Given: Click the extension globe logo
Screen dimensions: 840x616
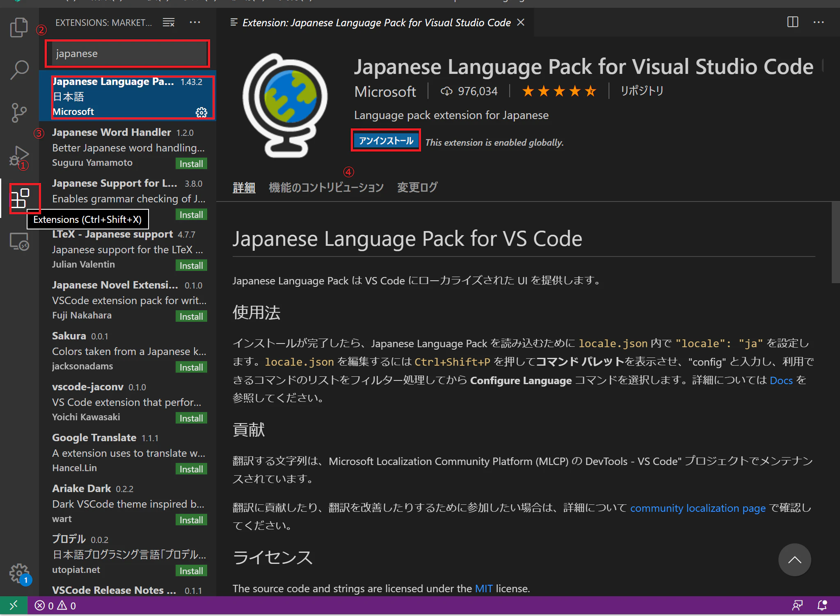Looking at the screenshot, I should coord(286,106).
